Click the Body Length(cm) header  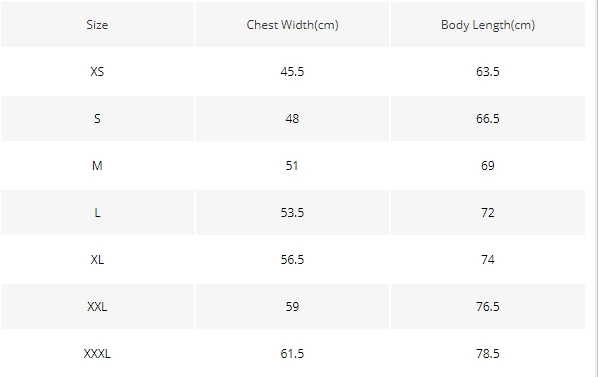point(488,25)
